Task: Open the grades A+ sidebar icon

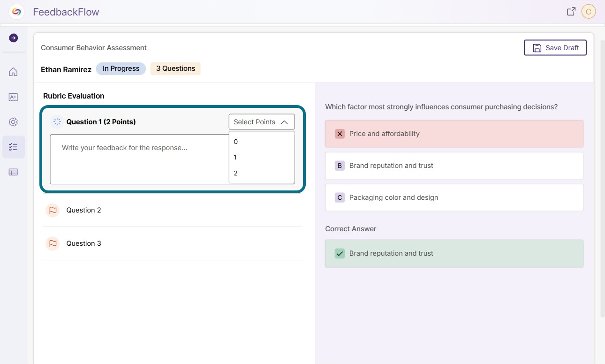Action: (13, 97)
